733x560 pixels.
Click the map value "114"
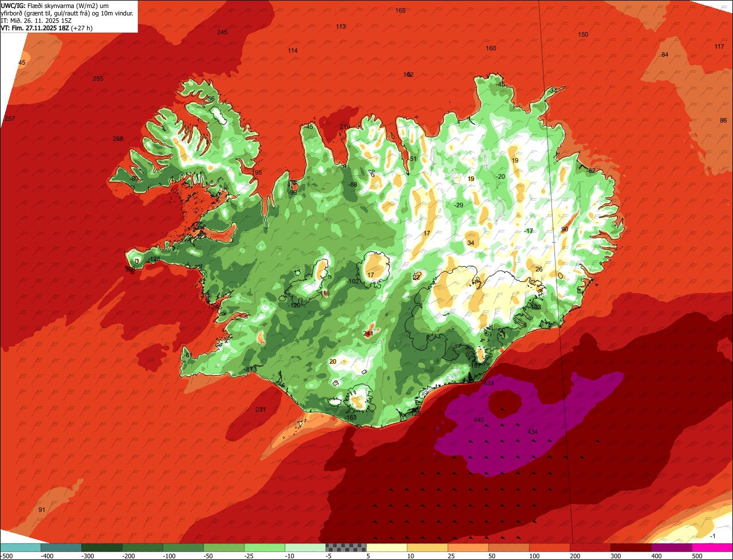(x=293, y=50)
